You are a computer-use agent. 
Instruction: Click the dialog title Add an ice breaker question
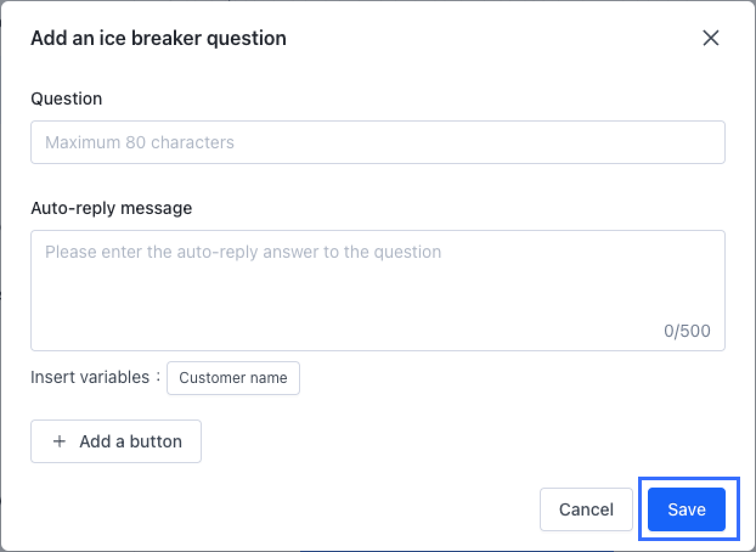158,38
